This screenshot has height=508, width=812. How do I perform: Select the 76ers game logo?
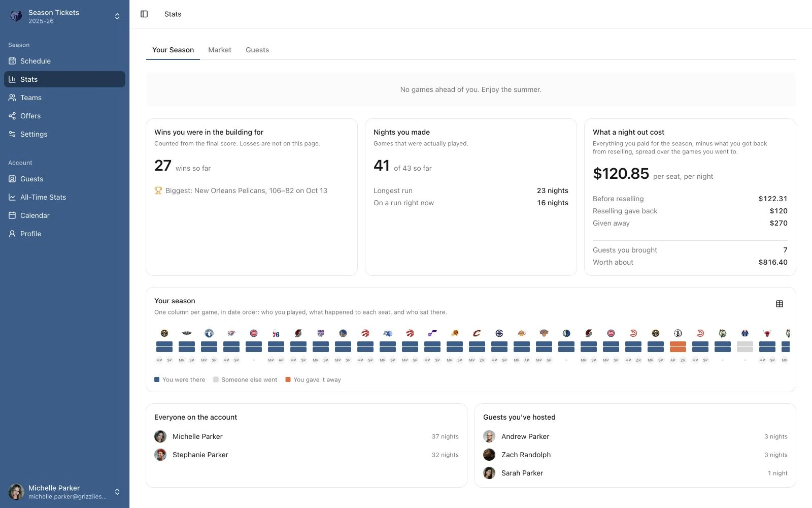[276, 333]
